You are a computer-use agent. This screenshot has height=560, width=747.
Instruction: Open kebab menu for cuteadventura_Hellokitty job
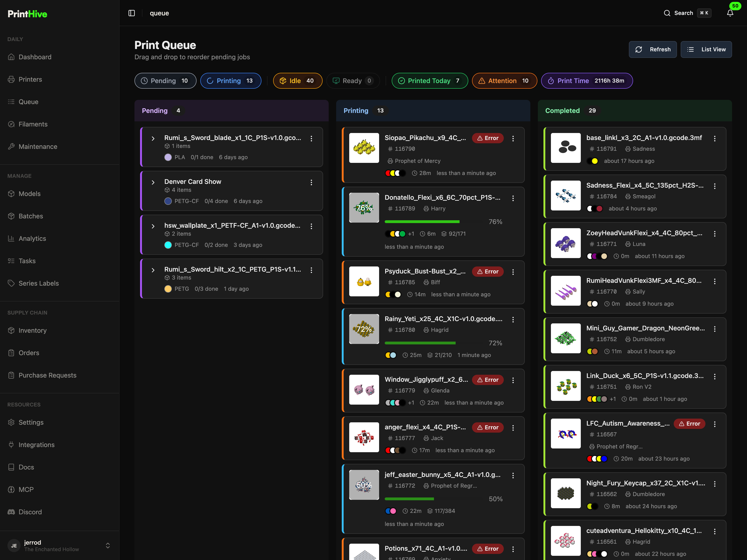point(715,531)
